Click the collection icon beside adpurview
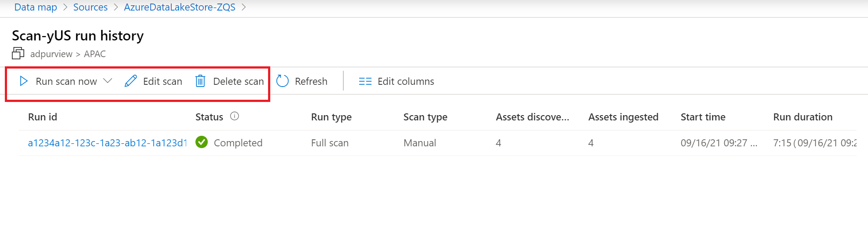The image size is (868, 243). click(18, 54)
